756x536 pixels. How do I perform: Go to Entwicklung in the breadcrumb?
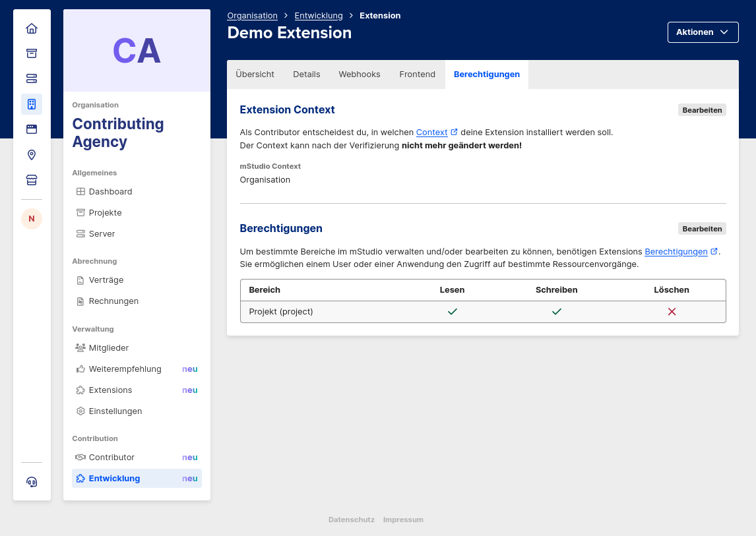[319, 16]
